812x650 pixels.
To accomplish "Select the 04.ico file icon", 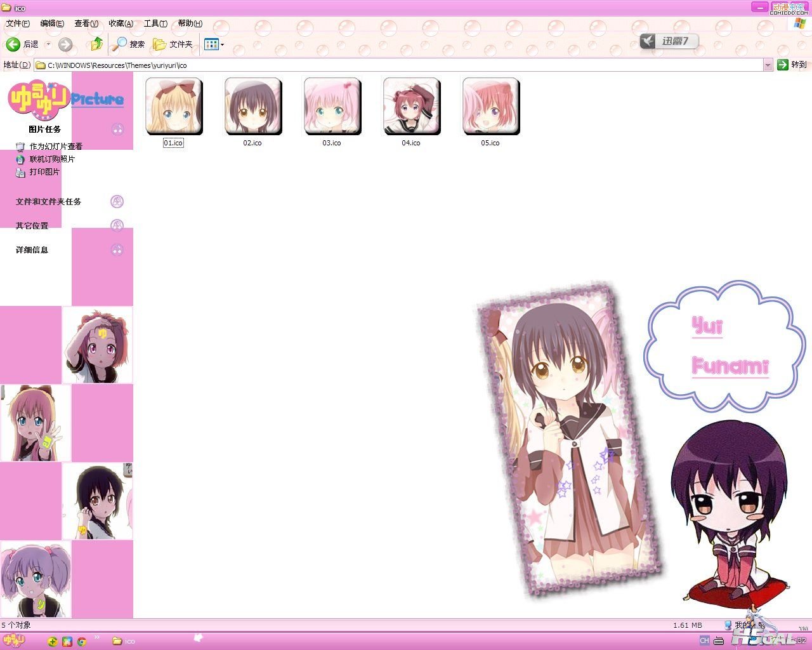I will pos(411,107).
